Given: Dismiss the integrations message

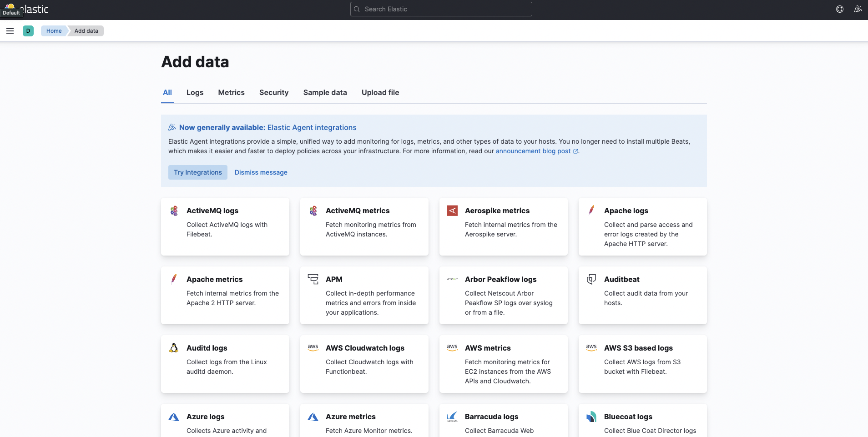Looking at the screenshot, I should pyautogui.click(x=261, y=172).
